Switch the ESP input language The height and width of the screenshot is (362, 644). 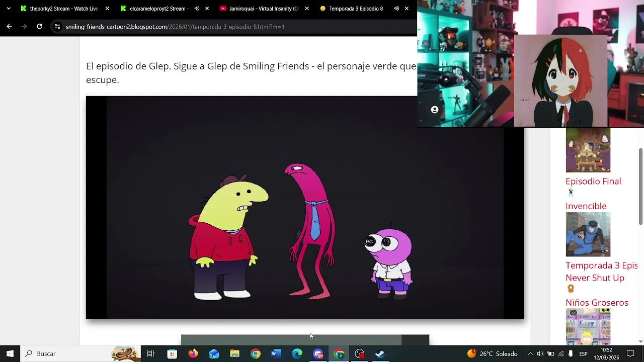click(583, 353)
